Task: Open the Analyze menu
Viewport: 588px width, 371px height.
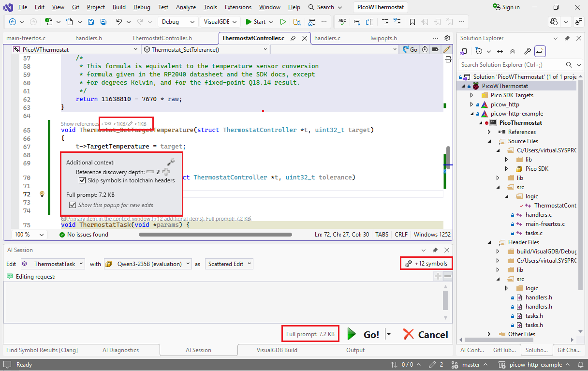Action: pyautogui.click(x=186, y=7)
